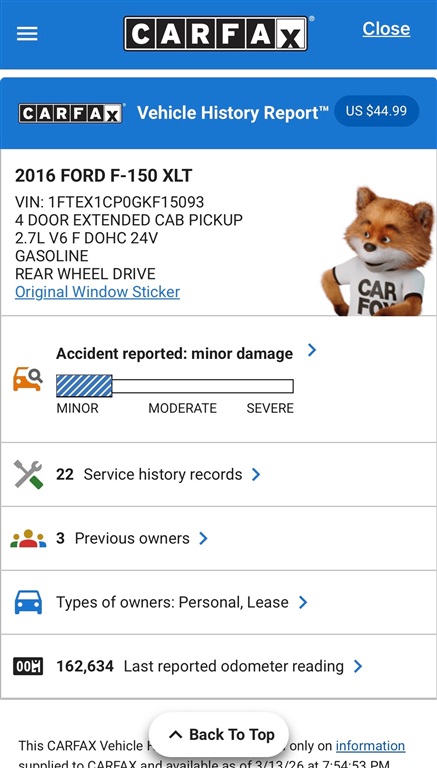The height and width of the screenshot is (768, 437).
Task: Expand accident reported details chevron
Action: (312, 350)
